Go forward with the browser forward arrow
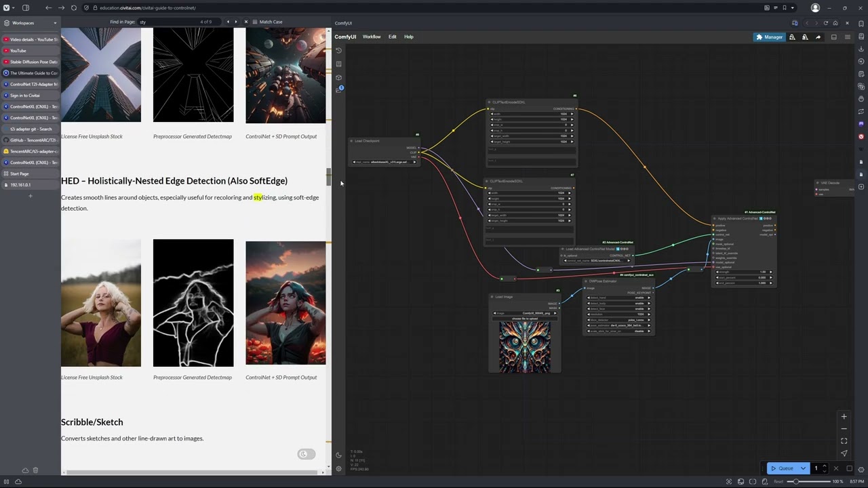 click(x=60, y=7)
